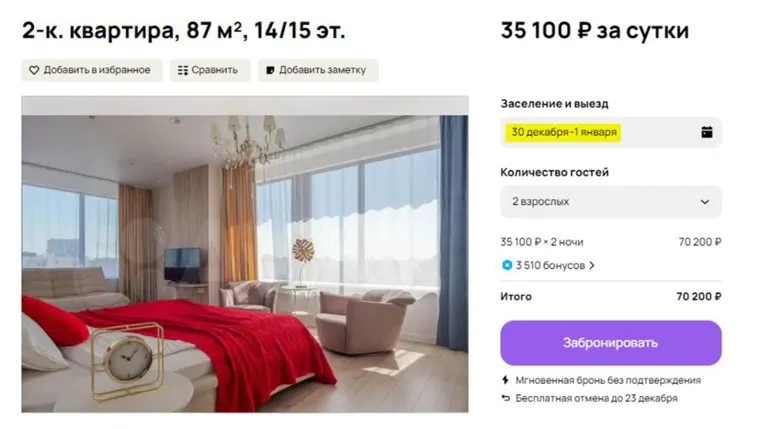Image resolution: width=760 pixels, height=429 pixels.
Task: Click the lightning bolt instant-booking icon
Action: coord(506,380)
